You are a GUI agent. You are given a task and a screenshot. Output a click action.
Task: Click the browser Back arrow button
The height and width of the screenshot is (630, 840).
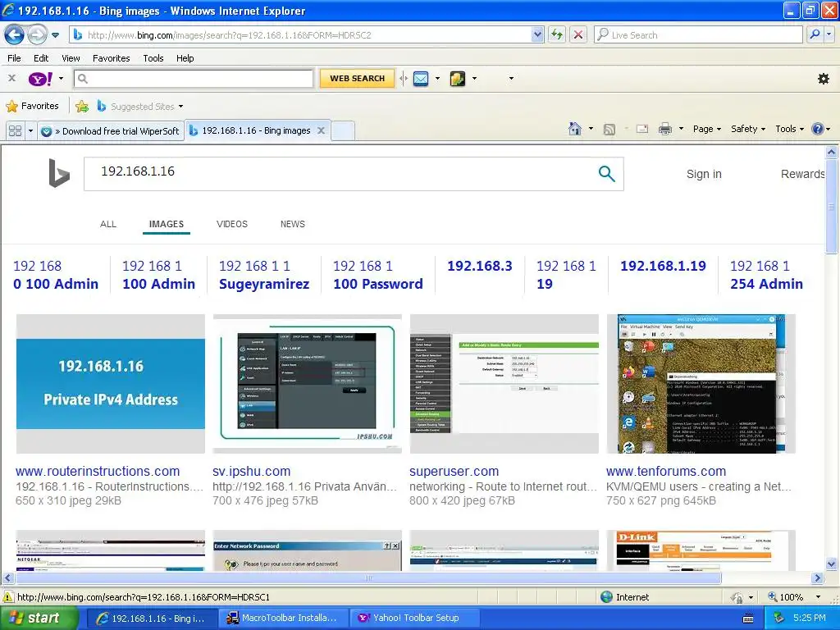point(14,35)
